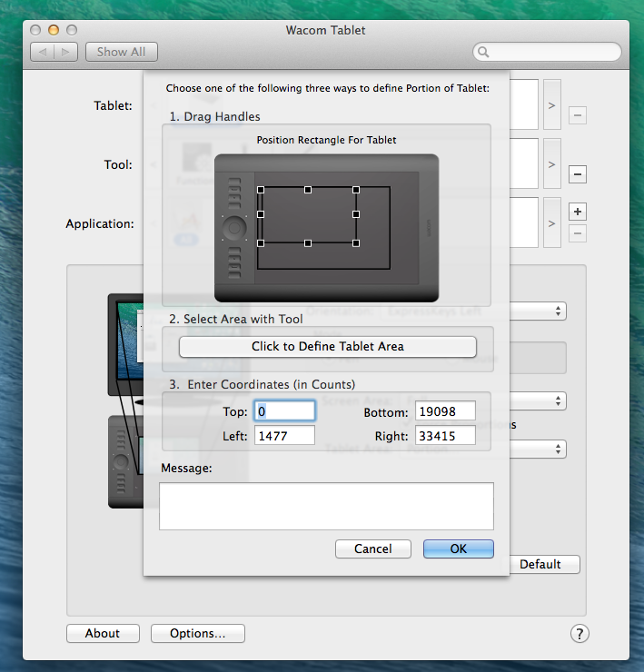Click the right-middle handle of tablet rectangle
This screenshot has width=644, height=672.
tap(356, 213)
